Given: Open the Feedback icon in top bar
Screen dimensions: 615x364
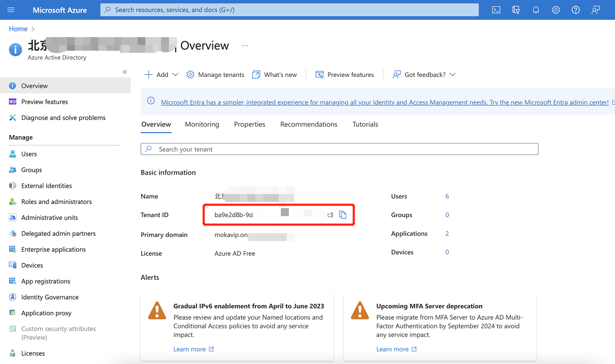Looking at the screenshot, I should coord(596,10).
